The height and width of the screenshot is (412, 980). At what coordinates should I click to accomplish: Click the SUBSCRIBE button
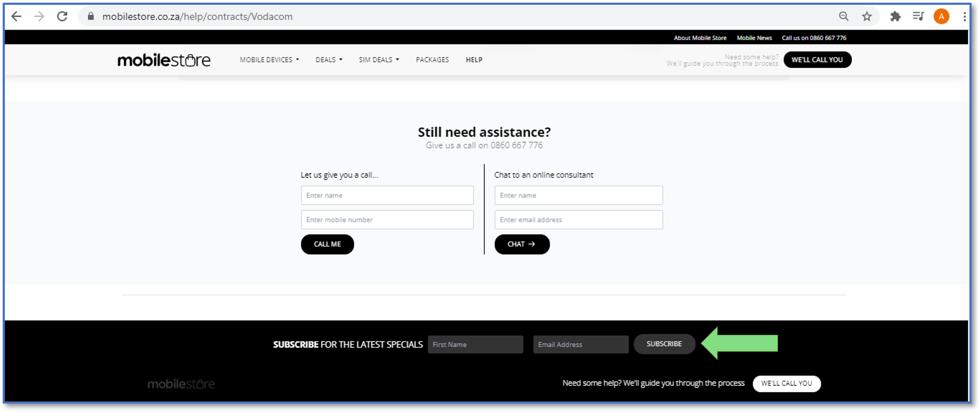(x=664, y=344)
